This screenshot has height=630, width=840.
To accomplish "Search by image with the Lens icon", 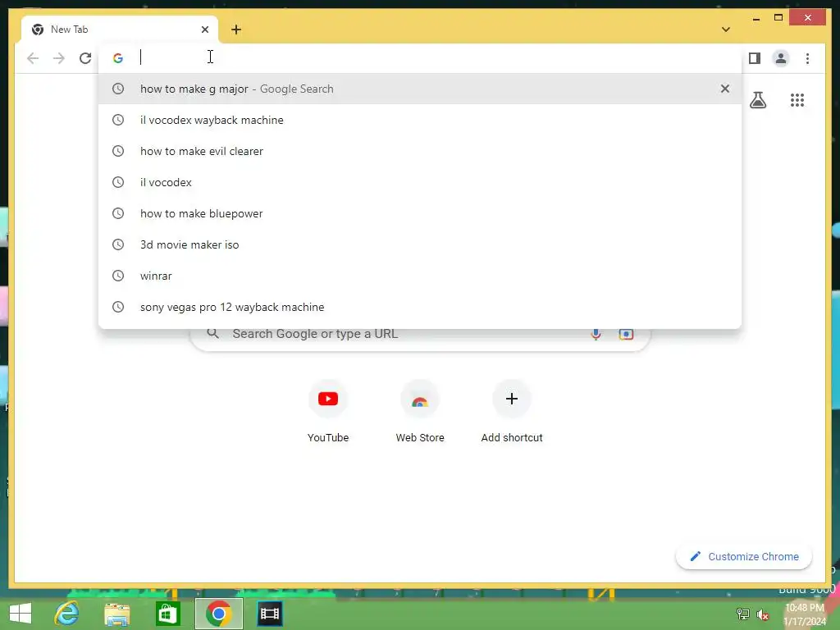I will pos(626,334).
